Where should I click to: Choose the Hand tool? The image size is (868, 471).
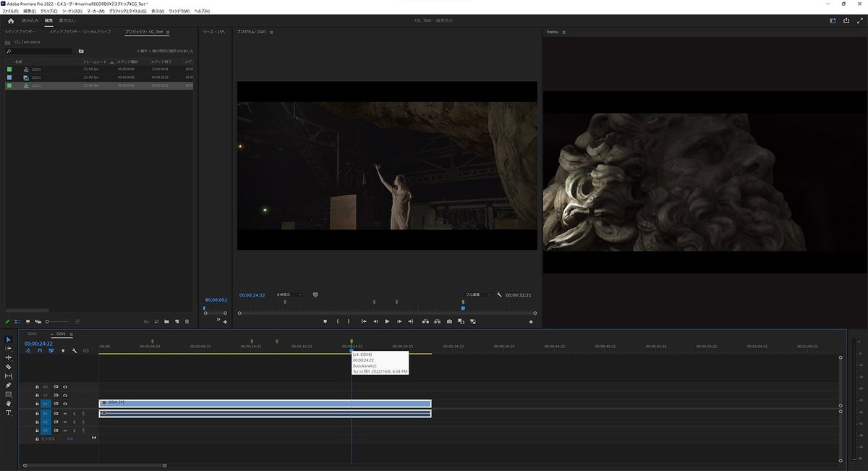9,404
